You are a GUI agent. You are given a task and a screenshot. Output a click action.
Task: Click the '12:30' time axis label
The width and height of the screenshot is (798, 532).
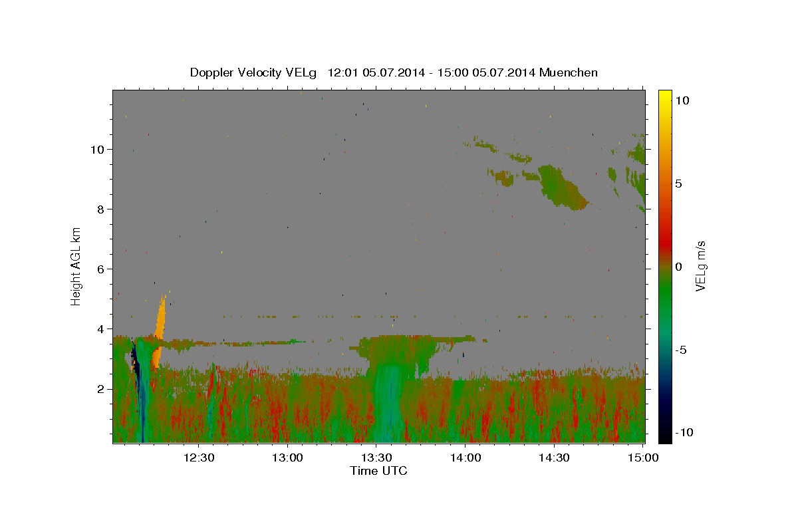(x=198, y=458)
